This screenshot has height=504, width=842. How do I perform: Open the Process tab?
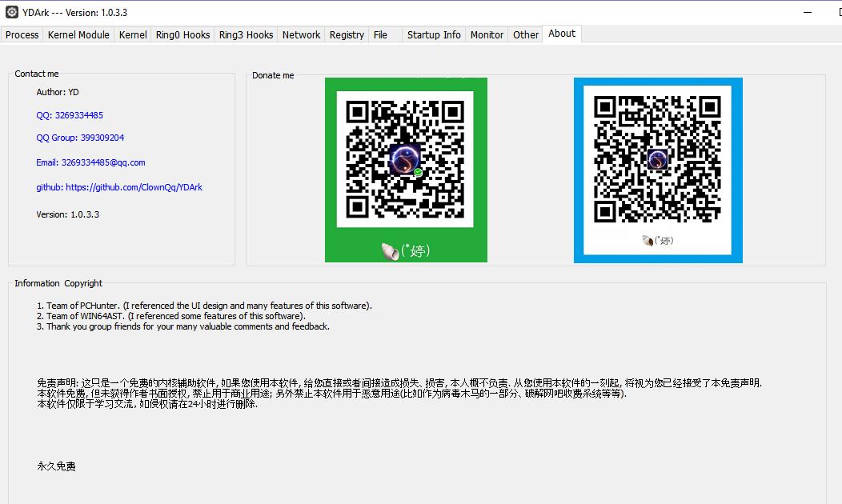coord(22,35)
